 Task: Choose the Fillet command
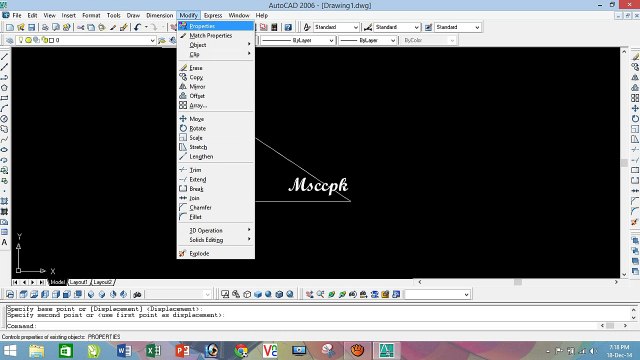[x=216, y=217]
